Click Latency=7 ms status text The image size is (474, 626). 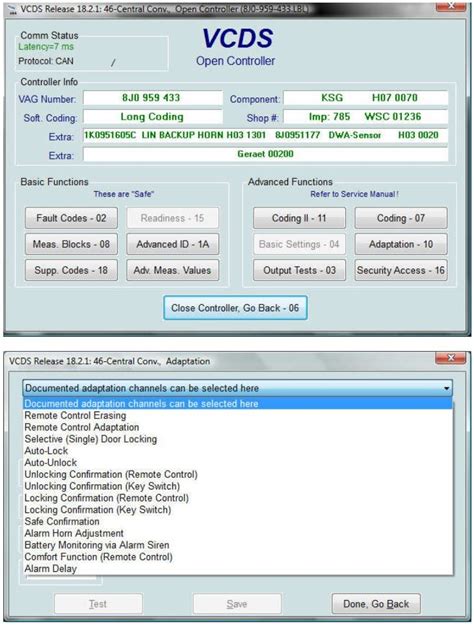[46, 47]
